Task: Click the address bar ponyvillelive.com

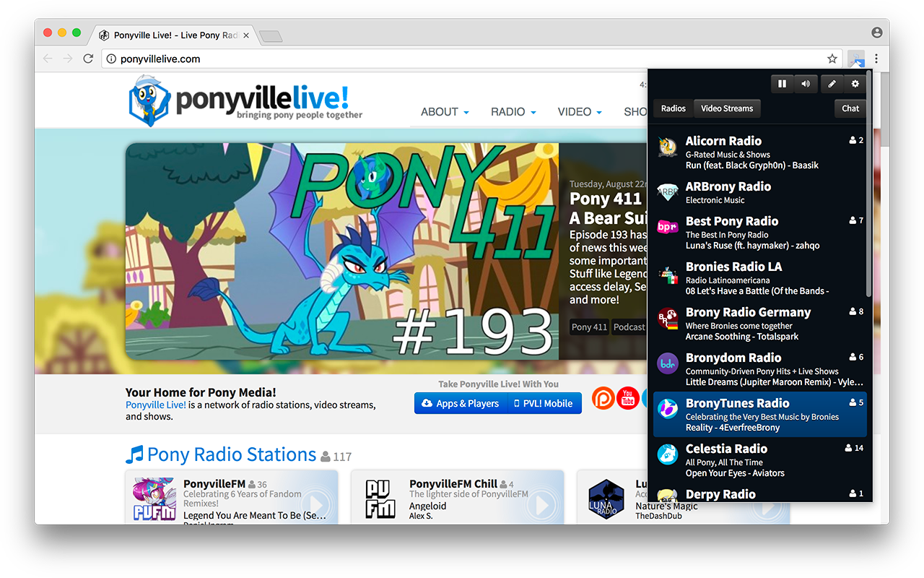Action: pos(160,59)
